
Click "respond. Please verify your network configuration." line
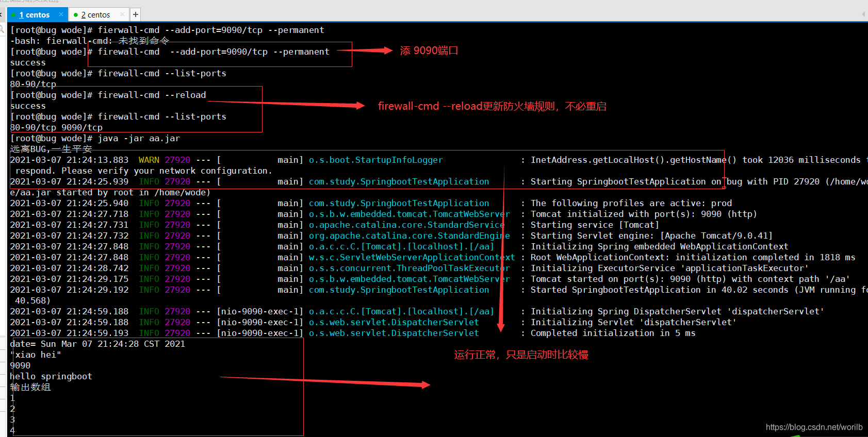(x=143, y=171)
